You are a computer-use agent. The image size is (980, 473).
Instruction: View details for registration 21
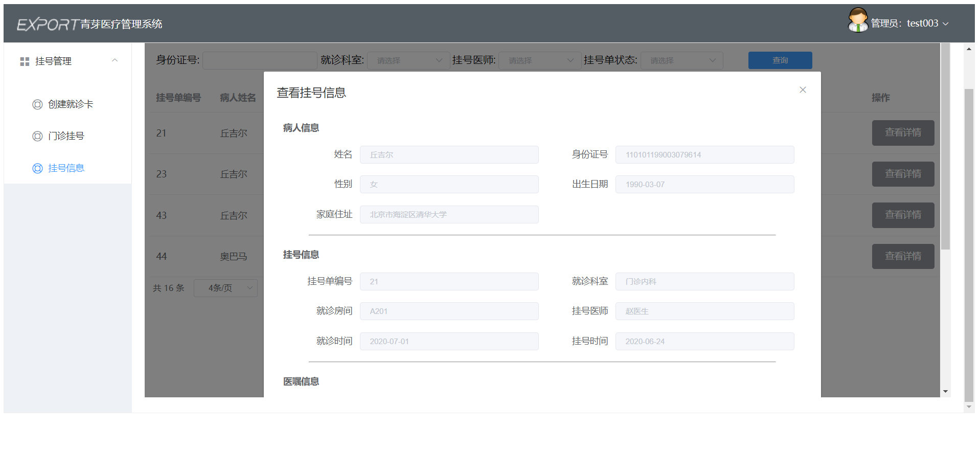click(903, 133)
